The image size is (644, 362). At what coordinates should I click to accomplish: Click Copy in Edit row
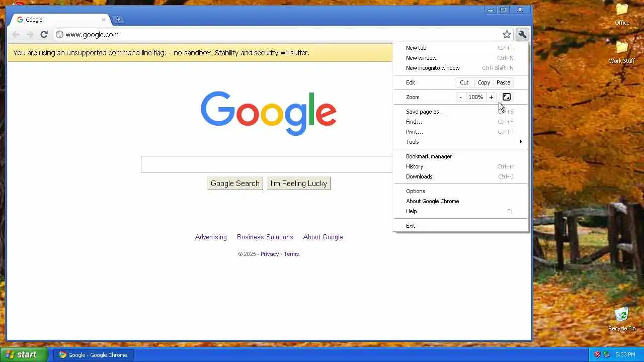[x=484, y=82]
